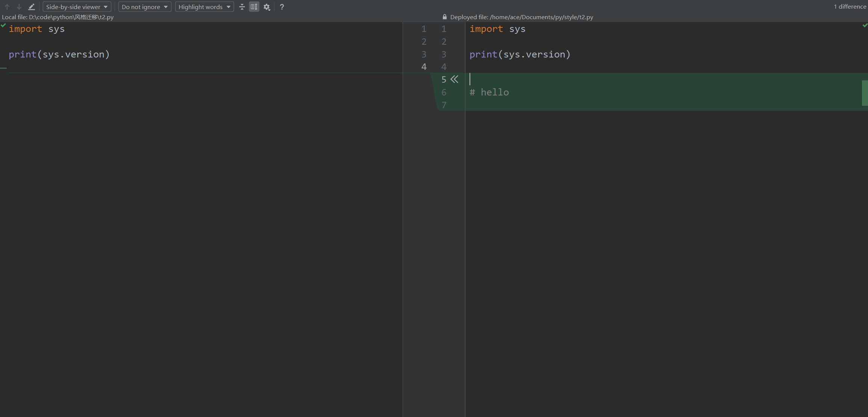868x417 pixels.
Task: Click the green change marker in right stripe
Action: 865,92
